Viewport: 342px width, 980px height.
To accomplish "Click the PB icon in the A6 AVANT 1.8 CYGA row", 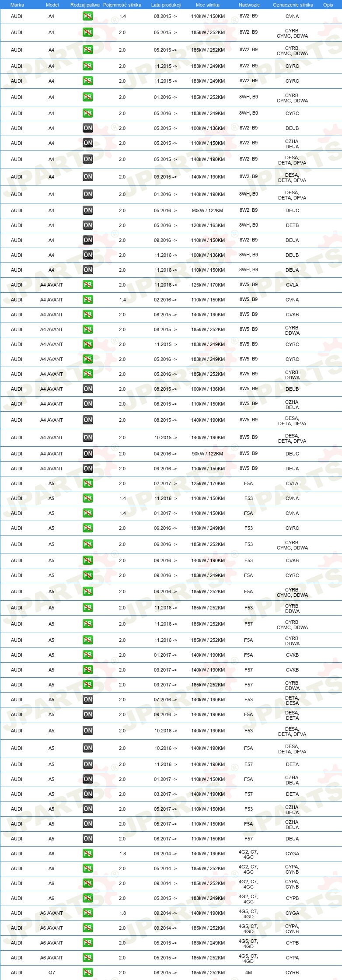I will (87, 913).
